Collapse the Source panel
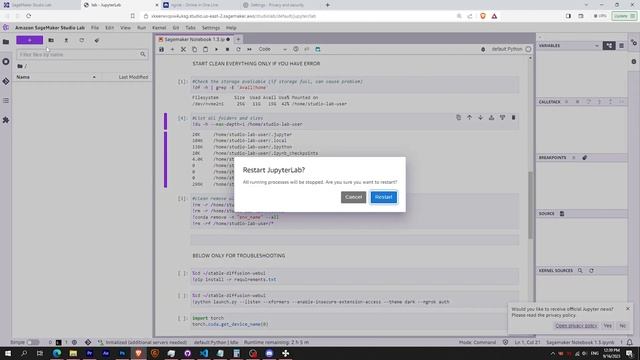The height and width of the screenshot is (360, 640). pyautogui.click(x=547, y=213)
